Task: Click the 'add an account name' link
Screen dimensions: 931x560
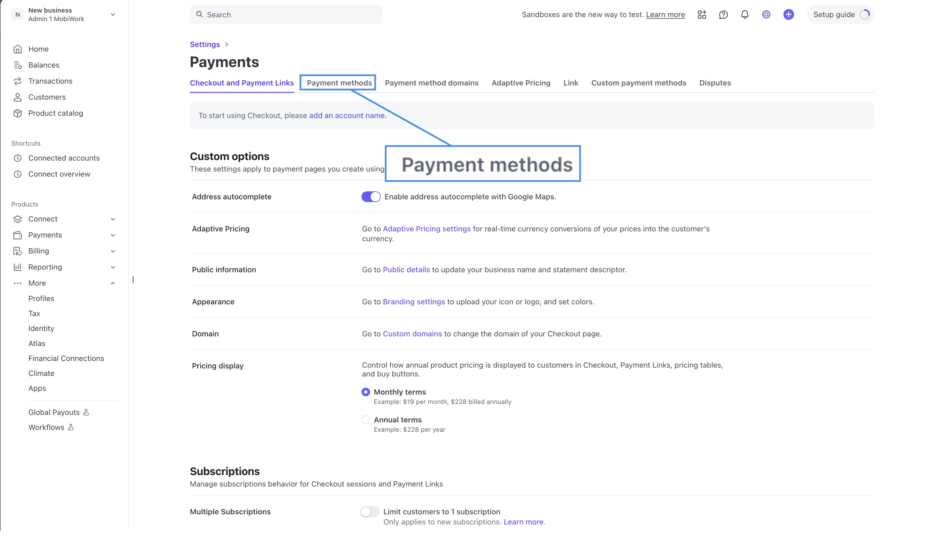Action: click(347, 115)
